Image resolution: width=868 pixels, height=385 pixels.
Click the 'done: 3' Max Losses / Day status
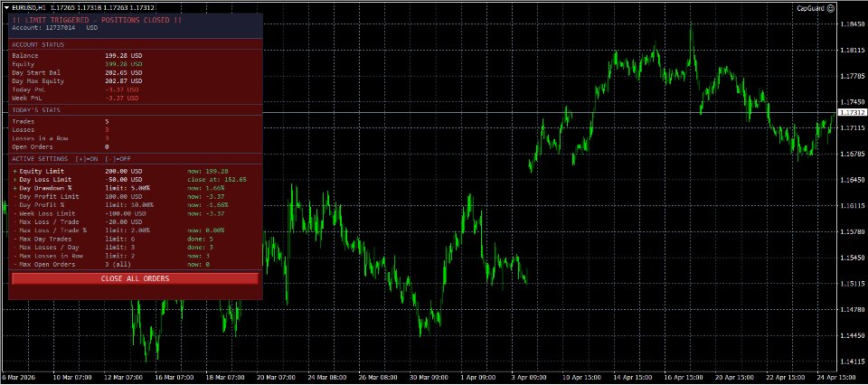pyautogui.click(x=201, y=248)
